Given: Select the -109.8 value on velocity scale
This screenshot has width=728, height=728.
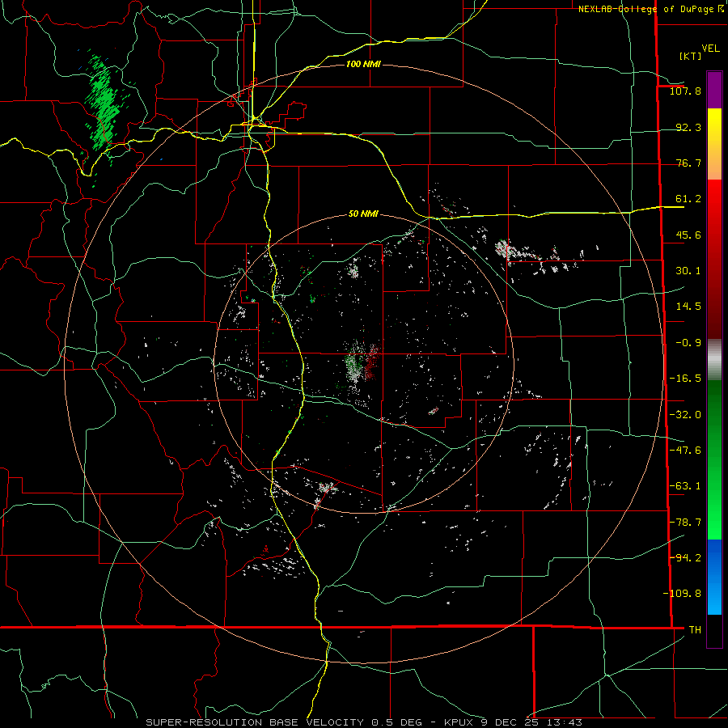Looking at the screenshot, I should point(682,594).
